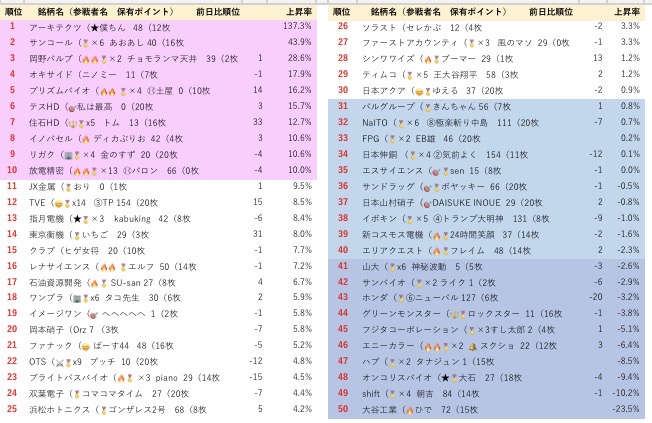This screenshot has width=652, height=423.
Task: Click the NaITO stock name in rank 32
Action: pos(376,121)
